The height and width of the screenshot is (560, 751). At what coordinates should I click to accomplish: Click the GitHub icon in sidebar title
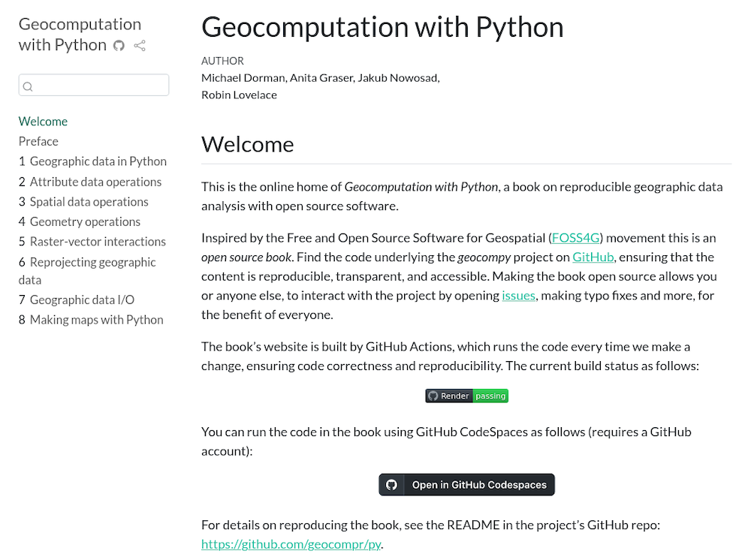pyautogui.click(x=119, y=46)
